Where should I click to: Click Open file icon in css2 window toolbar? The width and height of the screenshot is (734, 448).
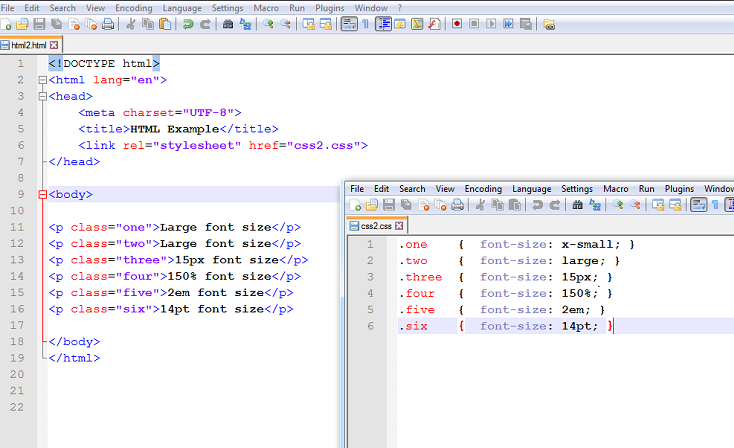pyautogui.click(x=372, y=205)
